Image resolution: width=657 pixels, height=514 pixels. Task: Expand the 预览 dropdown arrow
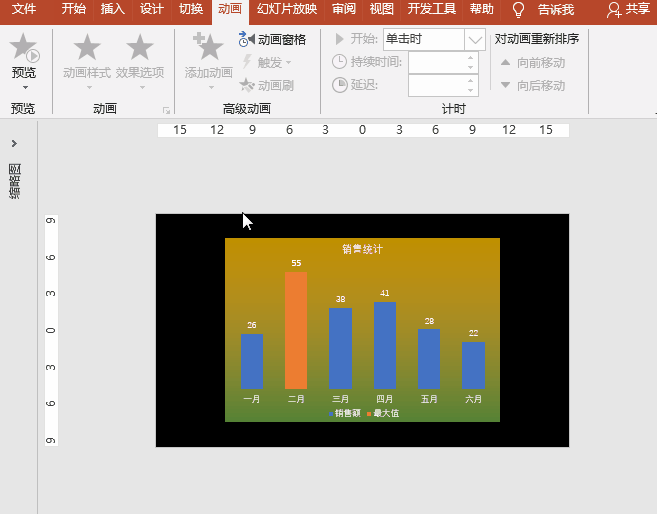pos(25,88)
